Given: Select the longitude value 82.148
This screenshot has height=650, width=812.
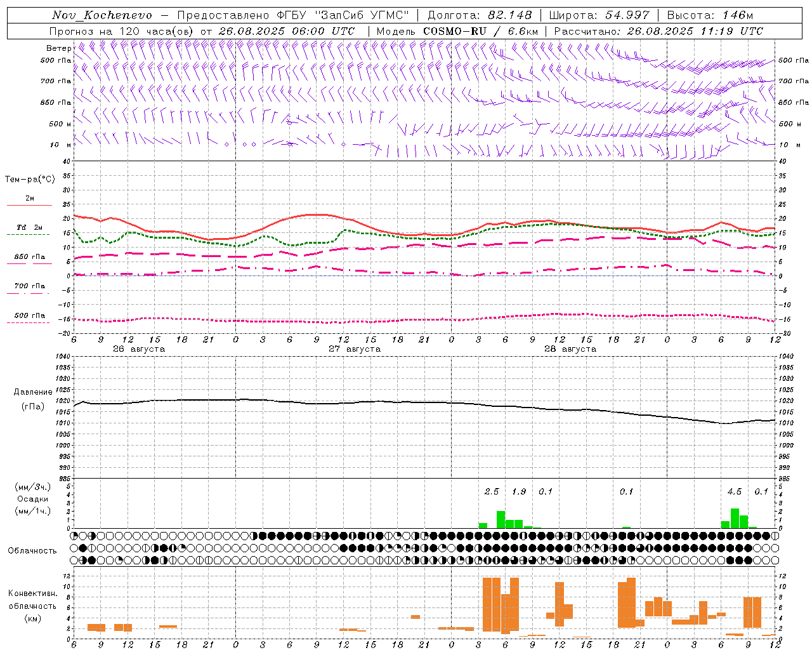Looking at the screenshot, I should pyautogui.click(x=511, y=15).
